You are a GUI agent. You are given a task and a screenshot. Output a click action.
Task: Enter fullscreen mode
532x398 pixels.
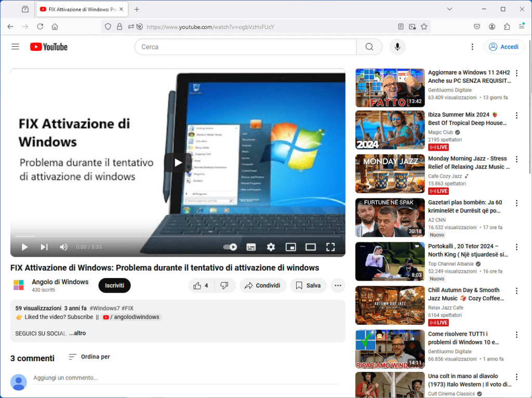[330, 247]
